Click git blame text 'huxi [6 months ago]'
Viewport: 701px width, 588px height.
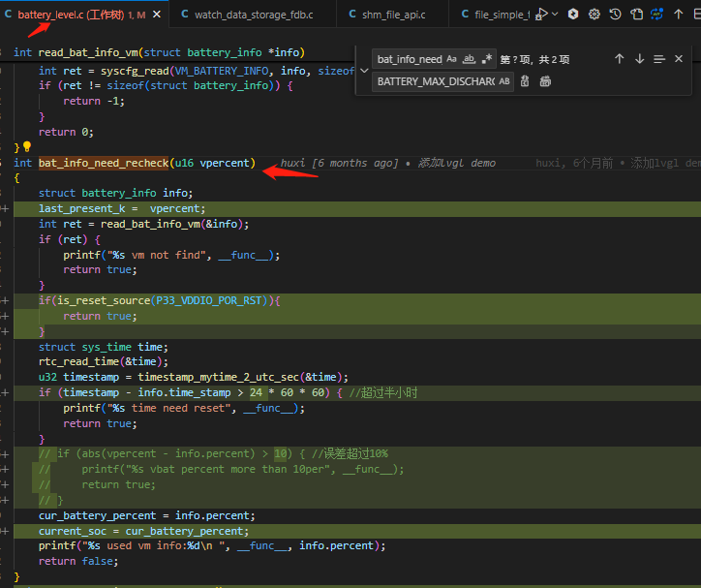pos(339,163)
